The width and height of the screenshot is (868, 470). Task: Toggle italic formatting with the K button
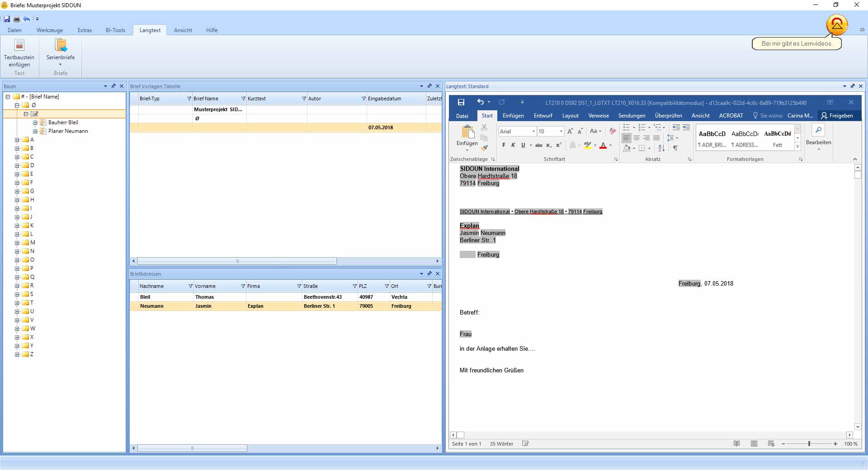(513, 145)
